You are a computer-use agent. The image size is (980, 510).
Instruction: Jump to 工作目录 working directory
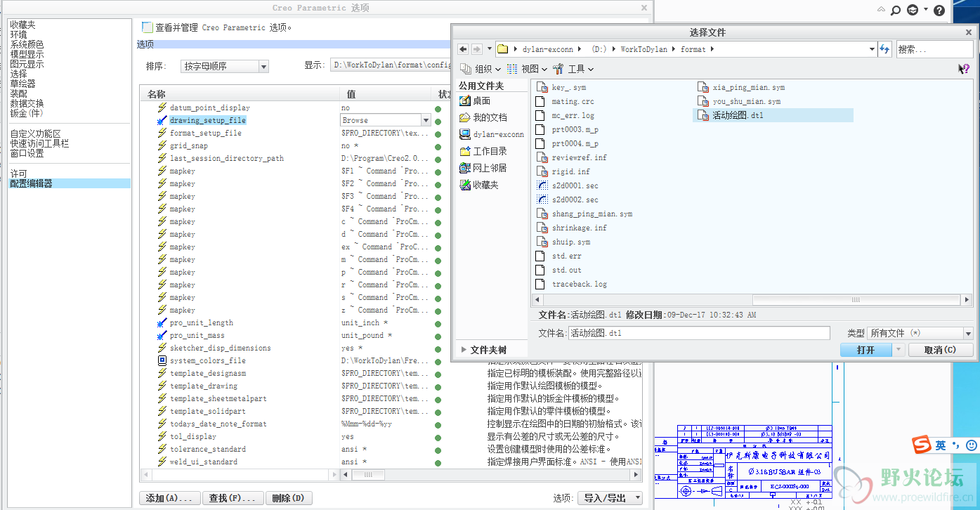click(483, 151)
